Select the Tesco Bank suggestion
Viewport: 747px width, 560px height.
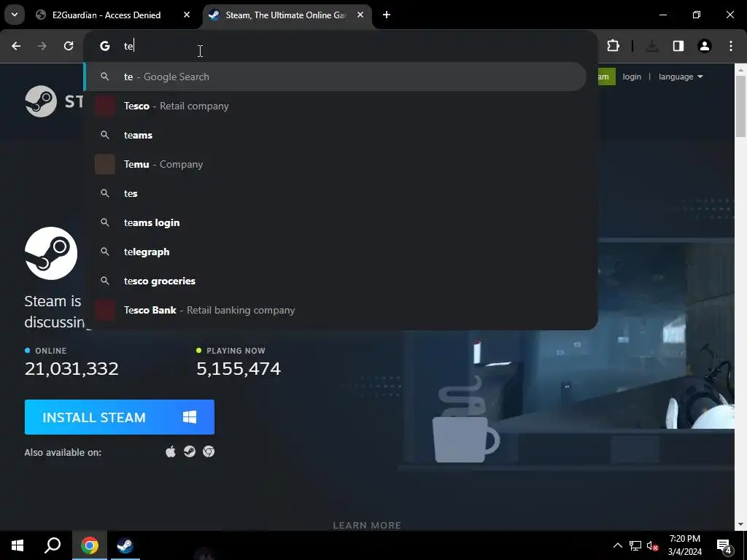[335, 310]
